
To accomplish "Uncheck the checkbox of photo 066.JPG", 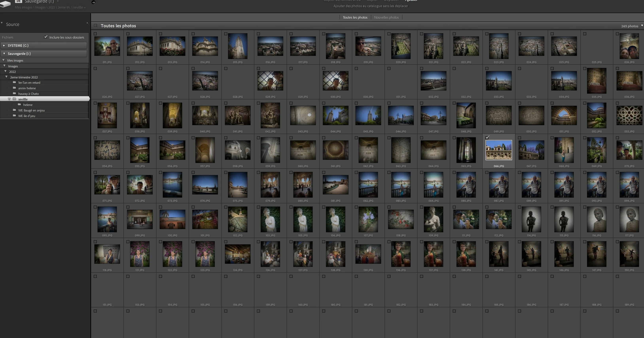I will coord(487,138).
